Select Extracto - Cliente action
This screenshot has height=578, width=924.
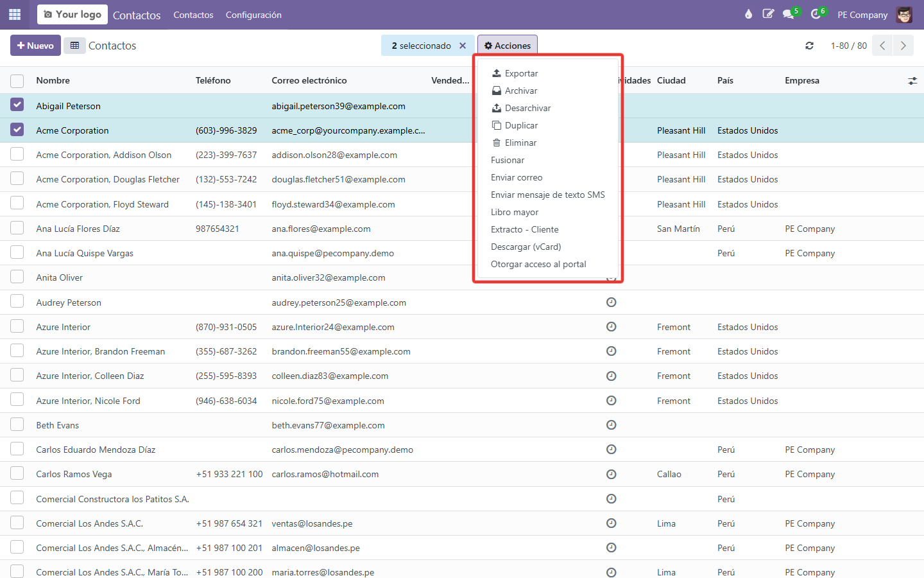pos(549,229)
